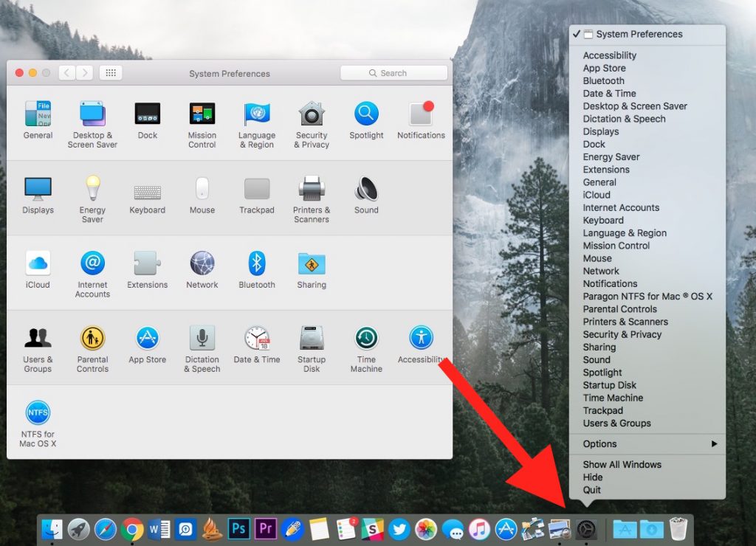The height and width of the screenshot is (546, 756).
Task: Open Finder from the Dock
Action: 52,529
